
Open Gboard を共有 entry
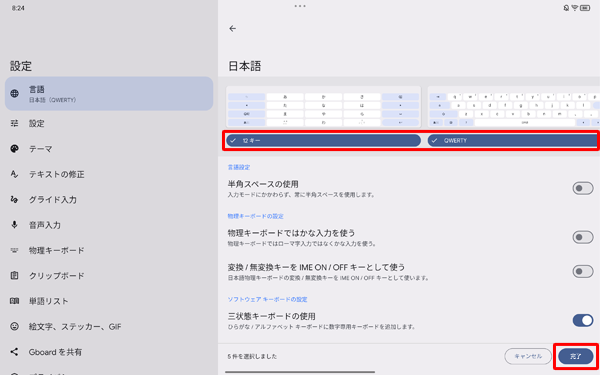point(109,352)
